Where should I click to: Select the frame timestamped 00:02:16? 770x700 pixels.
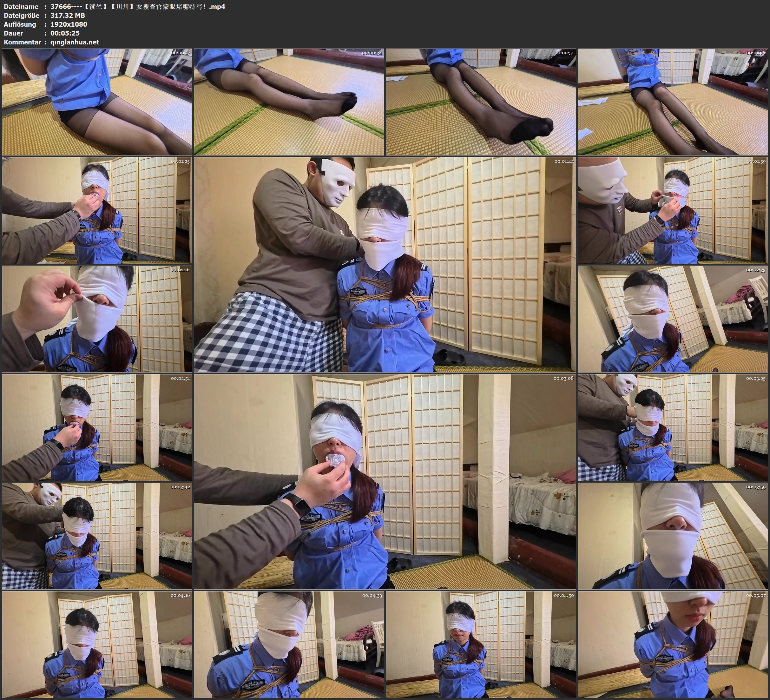(x=97, y=319)
